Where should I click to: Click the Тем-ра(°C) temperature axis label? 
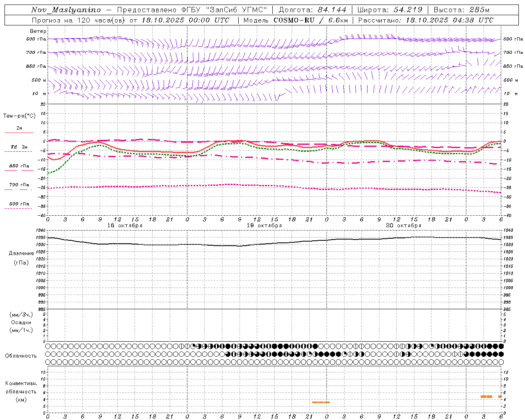click(19, 116)
